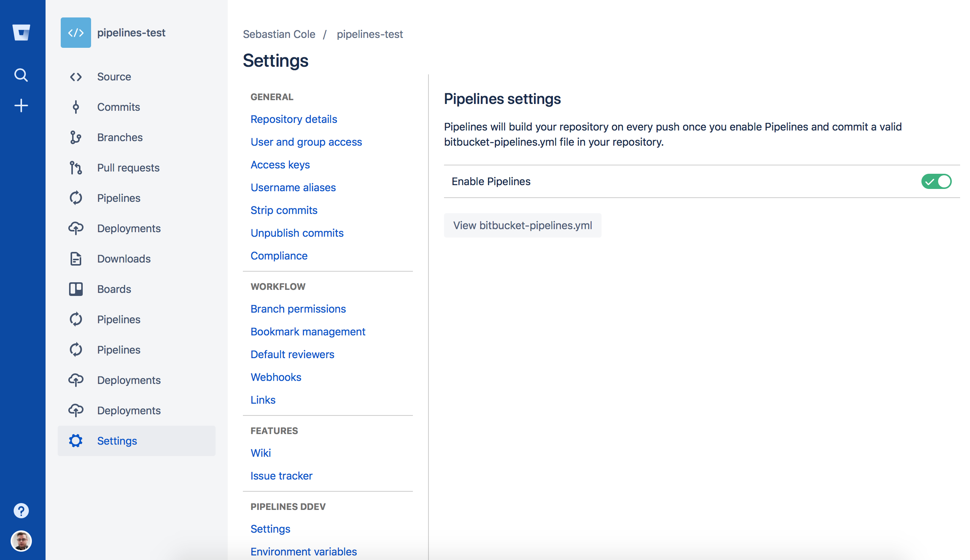Click the profile avatar at bottom left
This screenshot has height=560, width=970.
21,540
